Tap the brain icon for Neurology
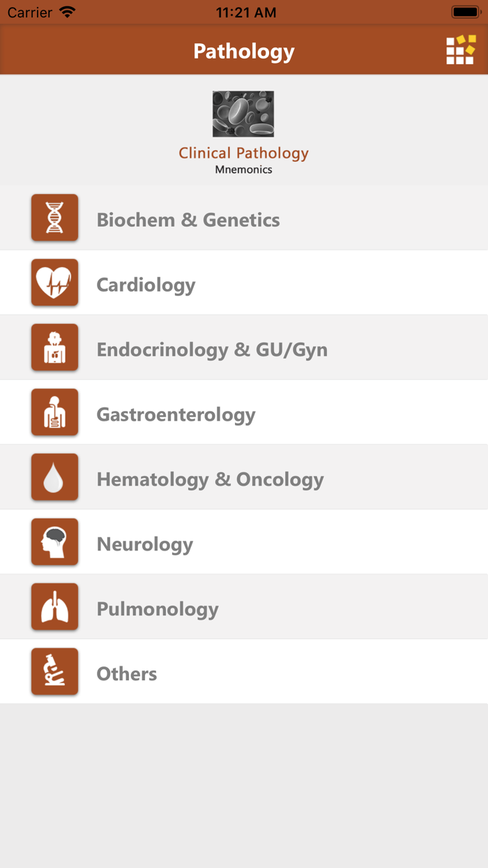The image size is (488, 868). [54, 541]
